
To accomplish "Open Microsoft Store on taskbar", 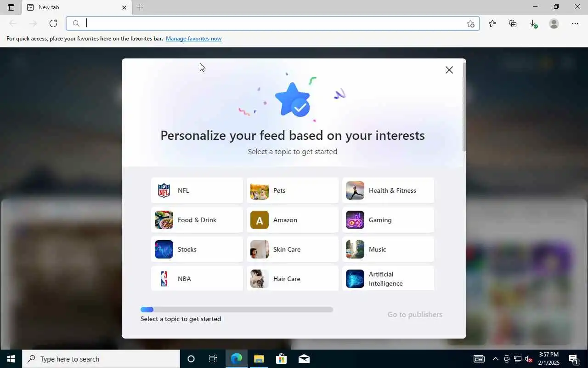I will click(x=281, y=359).
